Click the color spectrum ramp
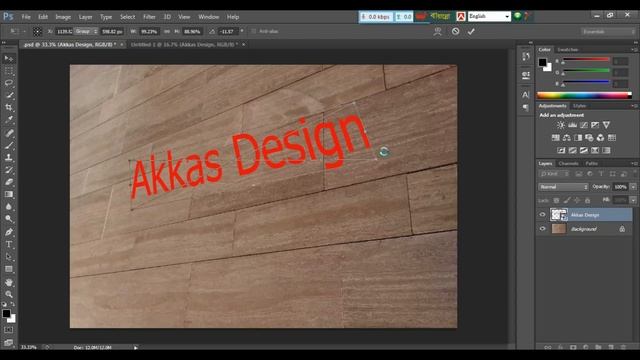 (584, 96)
